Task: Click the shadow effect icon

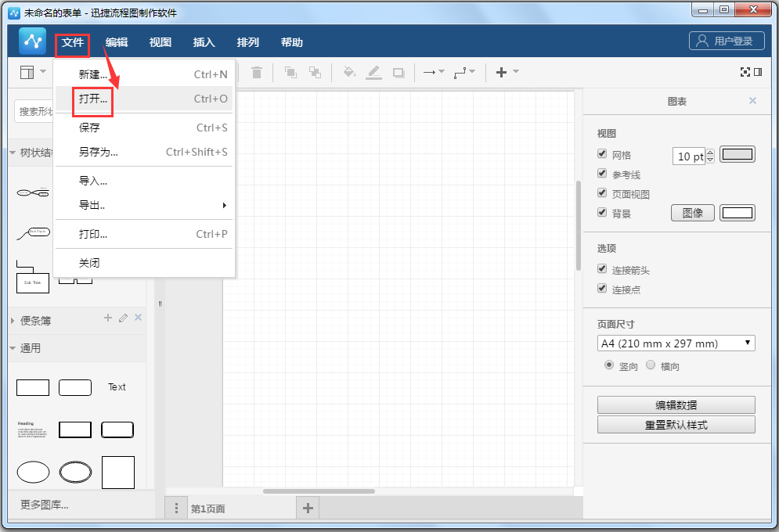Action: [x=399, y=72]
